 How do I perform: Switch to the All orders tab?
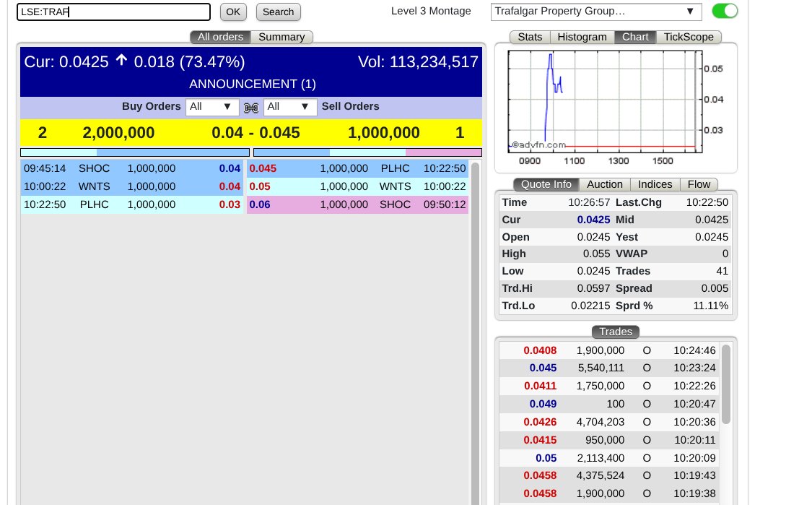[x=221, y=37]
